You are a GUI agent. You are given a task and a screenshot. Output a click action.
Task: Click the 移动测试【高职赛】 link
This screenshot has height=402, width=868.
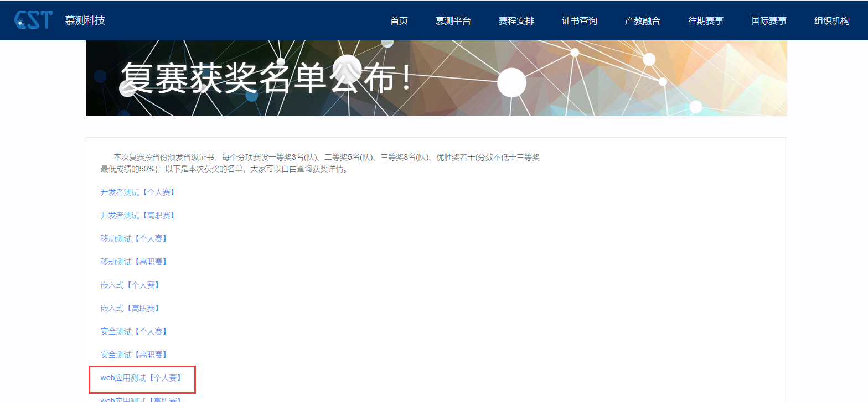tap(134, 262)
